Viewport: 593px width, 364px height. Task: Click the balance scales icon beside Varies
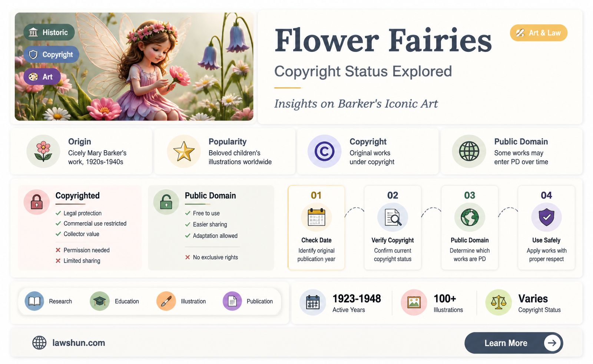point(498,303)
